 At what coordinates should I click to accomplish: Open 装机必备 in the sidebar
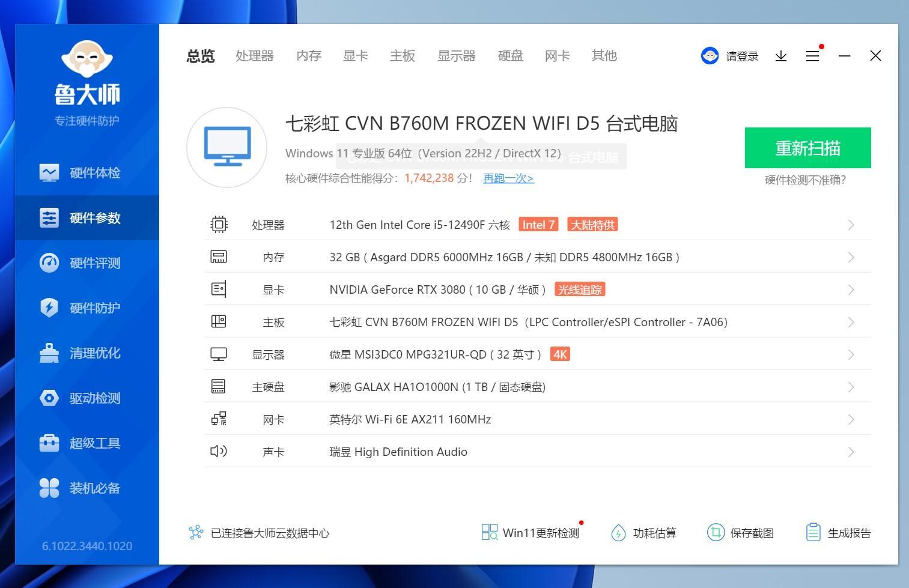(87, 488)
